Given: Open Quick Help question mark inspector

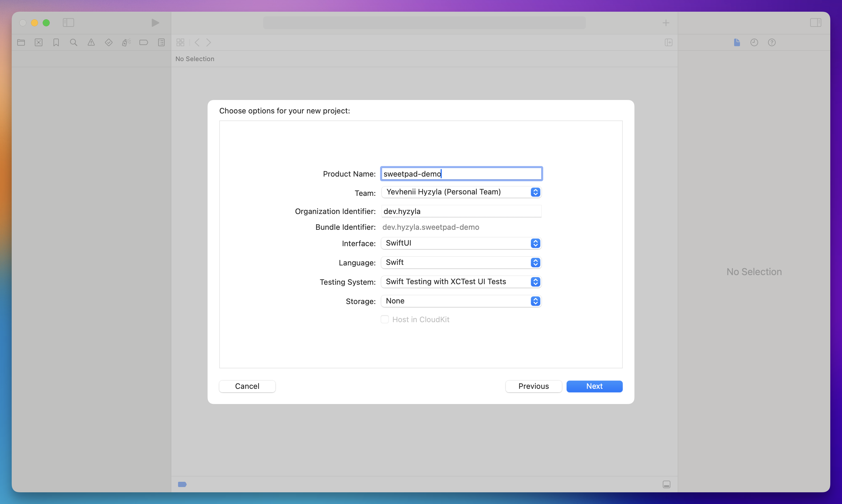Looking at the screenshot, I should tap(772, 42).
